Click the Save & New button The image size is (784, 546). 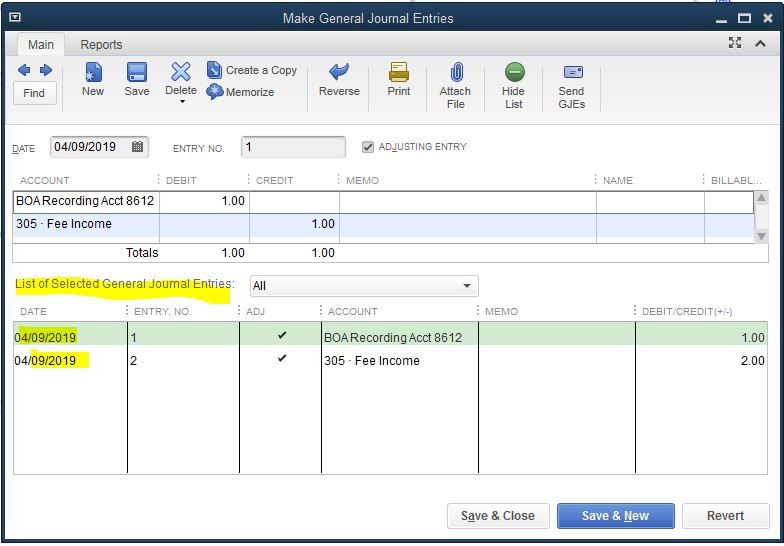(x=616, y=516)
